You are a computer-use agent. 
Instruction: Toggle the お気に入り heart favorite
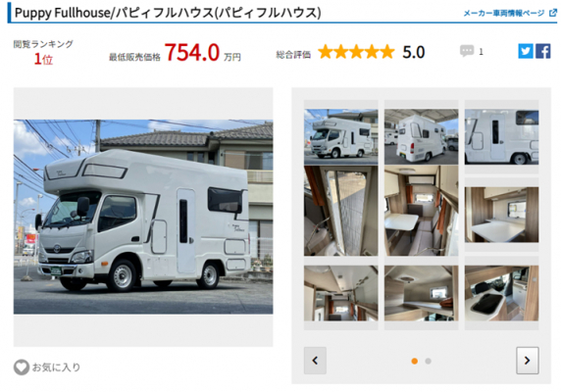22,367
